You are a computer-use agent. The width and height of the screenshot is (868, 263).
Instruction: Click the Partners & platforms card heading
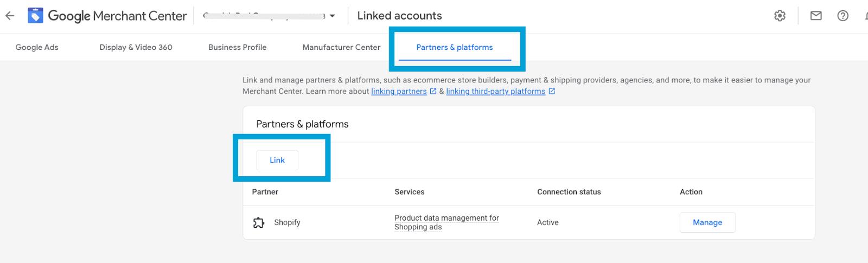click(x=302, y=124)
